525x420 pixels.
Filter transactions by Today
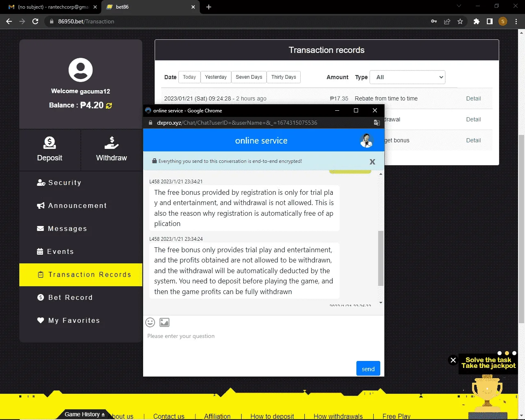(x=189, y=77)
